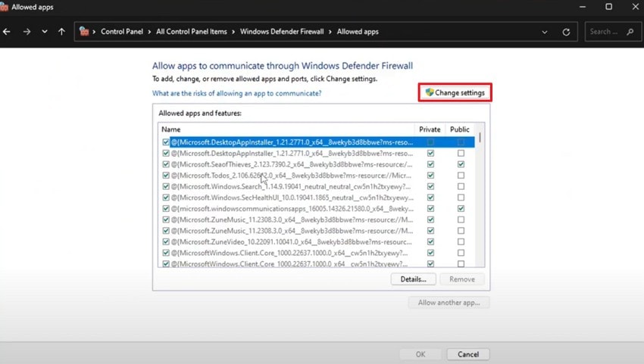The width and height of the screenshot is (644, 364).
Task: Uncheck the SeaofThieves name checkbox
Action: (166, 164)
